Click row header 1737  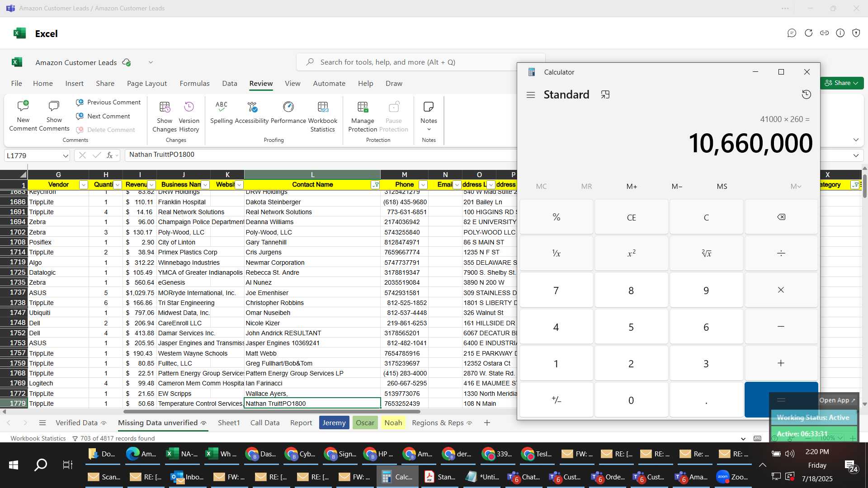(x=14, y=293)
